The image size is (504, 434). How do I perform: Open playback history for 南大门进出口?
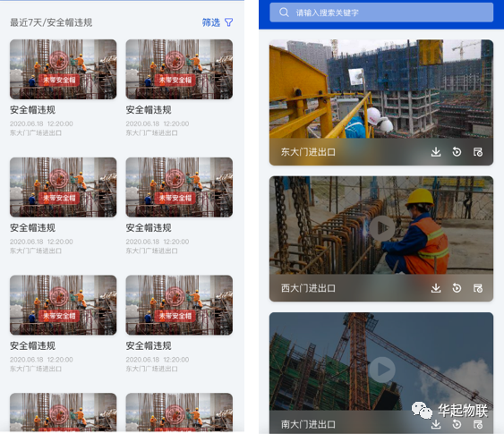(457, 424)
